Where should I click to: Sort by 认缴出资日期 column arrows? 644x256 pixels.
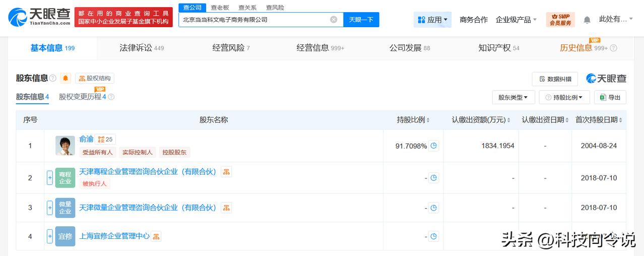[x=567, y=120]
